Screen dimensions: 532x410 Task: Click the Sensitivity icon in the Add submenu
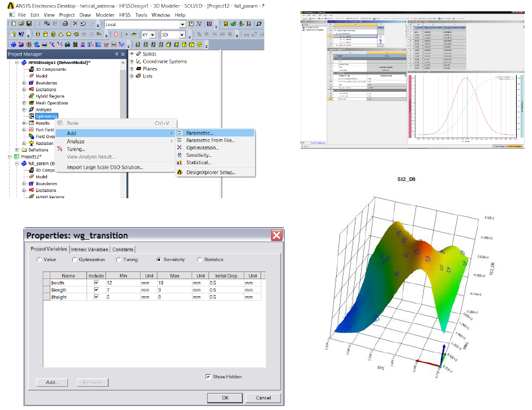[x=179, y=155]
